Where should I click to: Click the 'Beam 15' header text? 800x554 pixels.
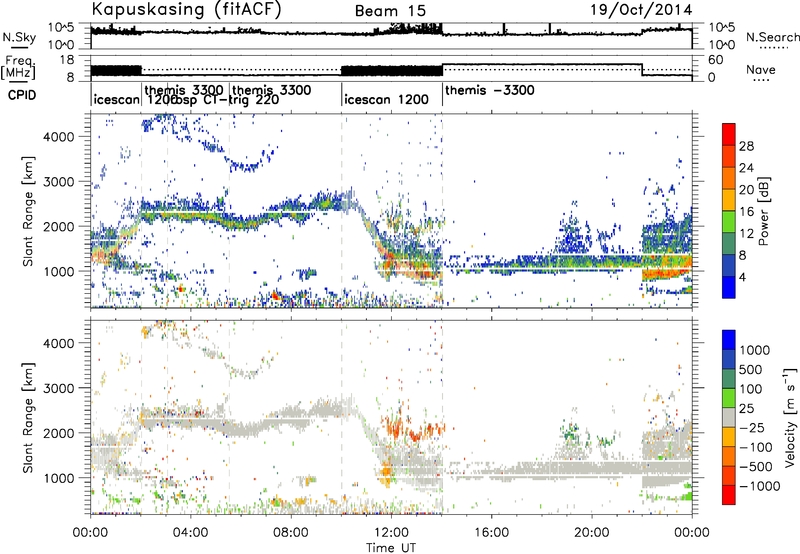point(390,11)
